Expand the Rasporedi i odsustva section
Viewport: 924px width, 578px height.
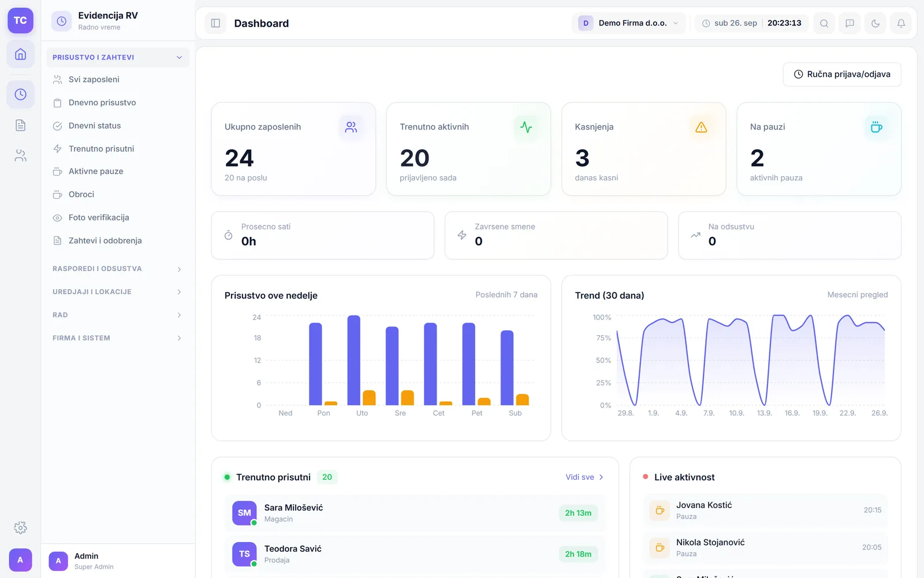click(x=118, y=269)
